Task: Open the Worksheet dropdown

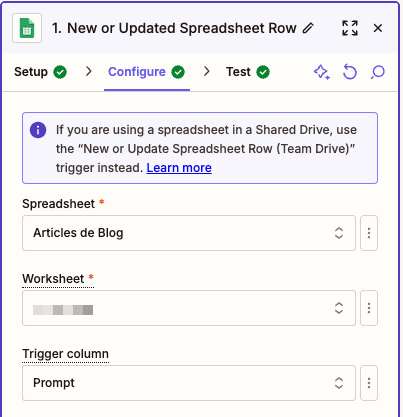Action: pyautogui.click(x=189, y=308)
